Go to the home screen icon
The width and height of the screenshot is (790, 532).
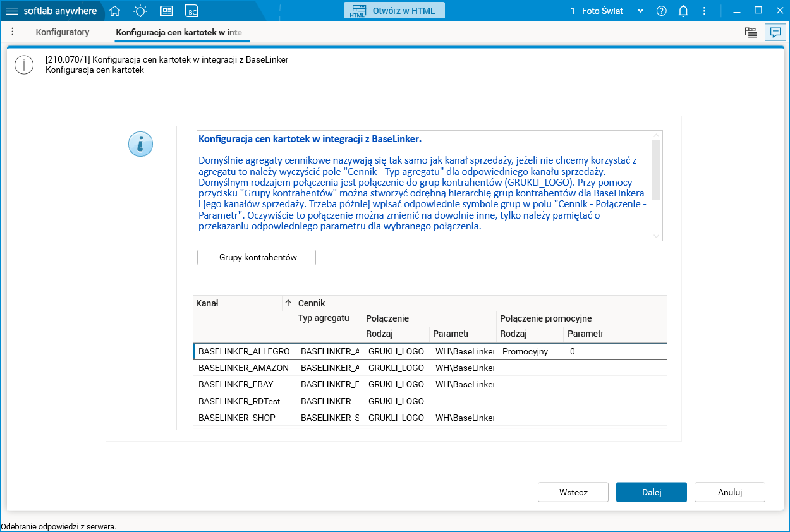point(114,11)
